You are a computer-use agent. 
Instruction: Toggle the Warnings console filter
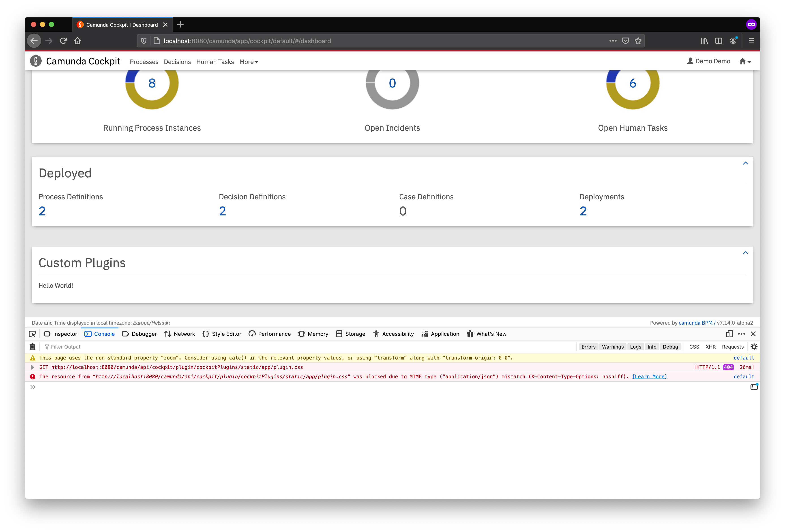click(613, 347)
